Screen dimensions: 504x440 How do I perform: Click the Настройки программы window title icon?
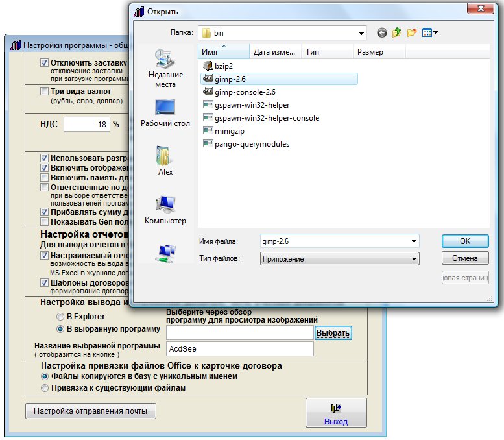click(x=16, y=45)
